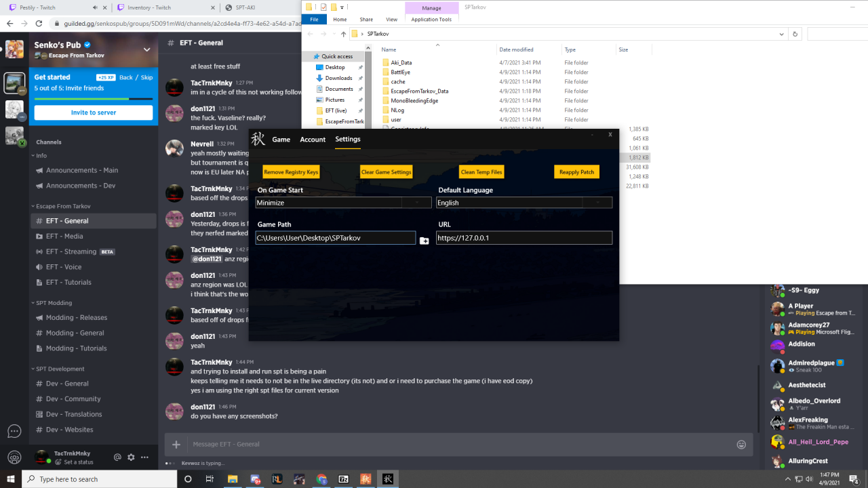The image size is (868, 488).
Task: Open EFT - Media channel
Action: click(x=94, y=236)
